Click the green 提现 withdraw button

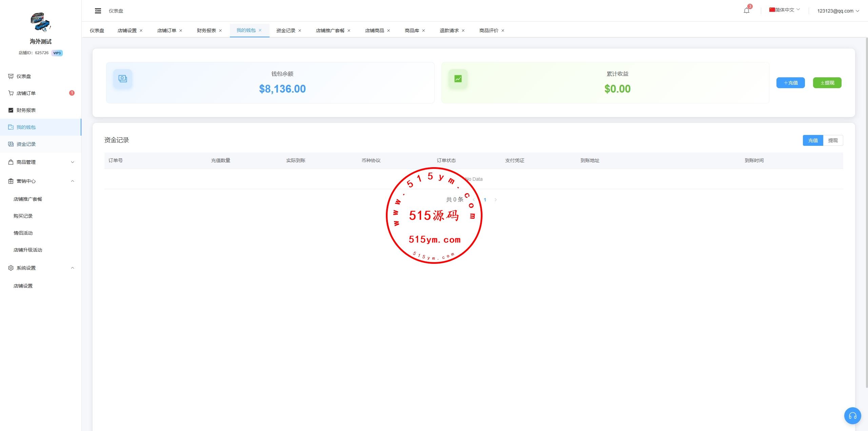827,83
